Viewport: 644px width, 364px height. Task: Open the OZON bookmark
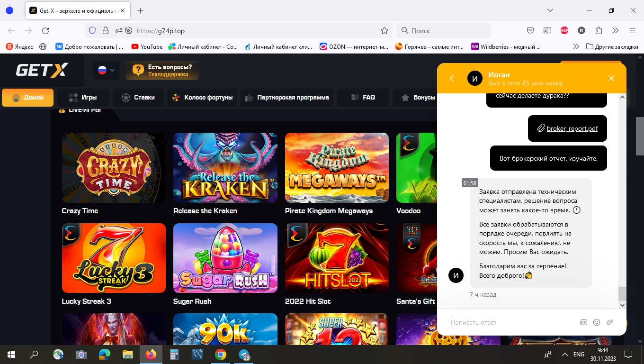pyautogui.click(x=354, y=46)
